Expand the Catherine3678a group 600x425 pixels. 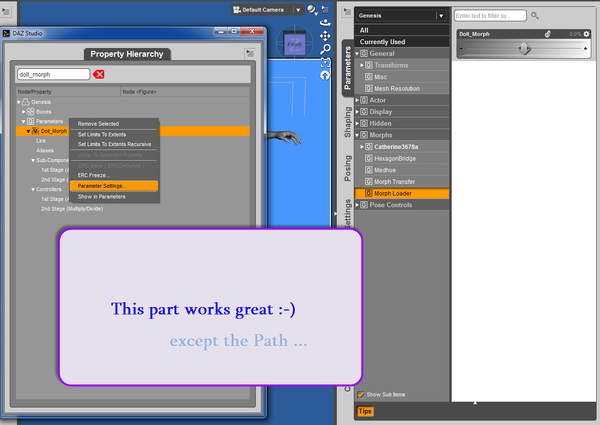pos(362,147)
